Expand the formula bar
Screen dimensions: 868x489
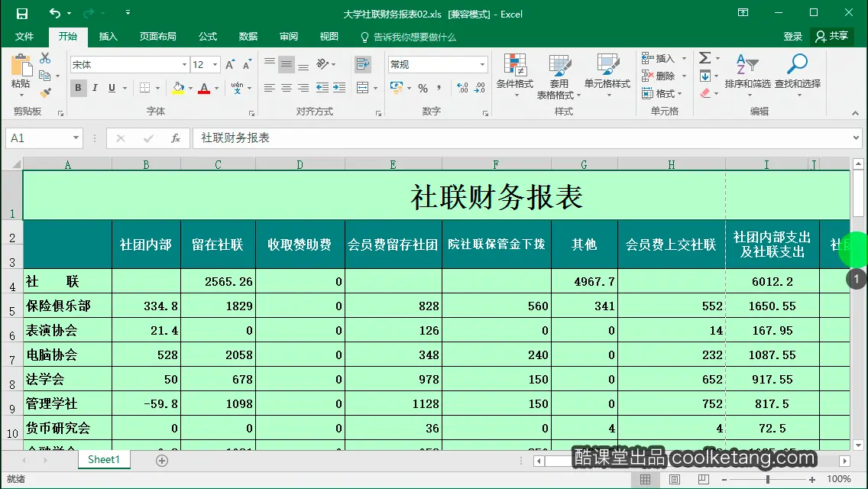click(x=856, y=138)
